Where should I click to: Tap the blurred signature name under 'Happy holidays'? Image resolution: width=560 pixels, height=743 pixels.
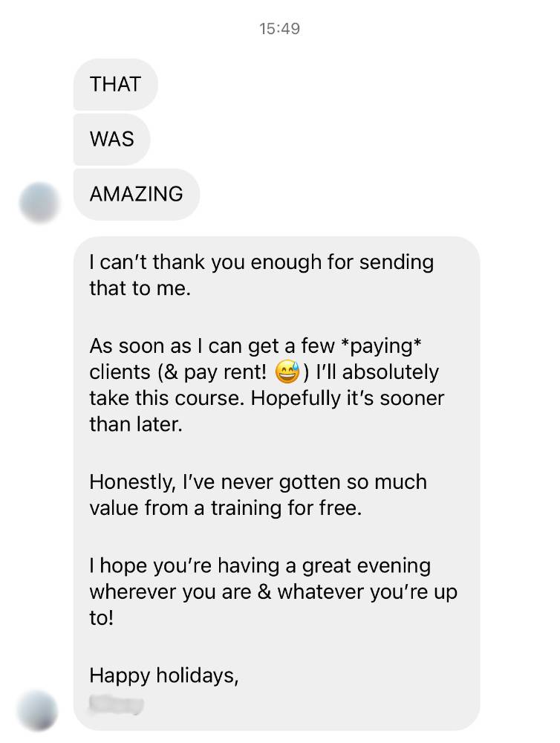click(117, 704)
